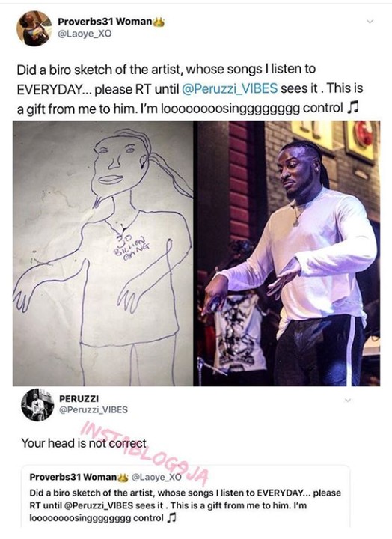
Task: Click the music note emoji in quoted tweet
Action: [171, 518]
